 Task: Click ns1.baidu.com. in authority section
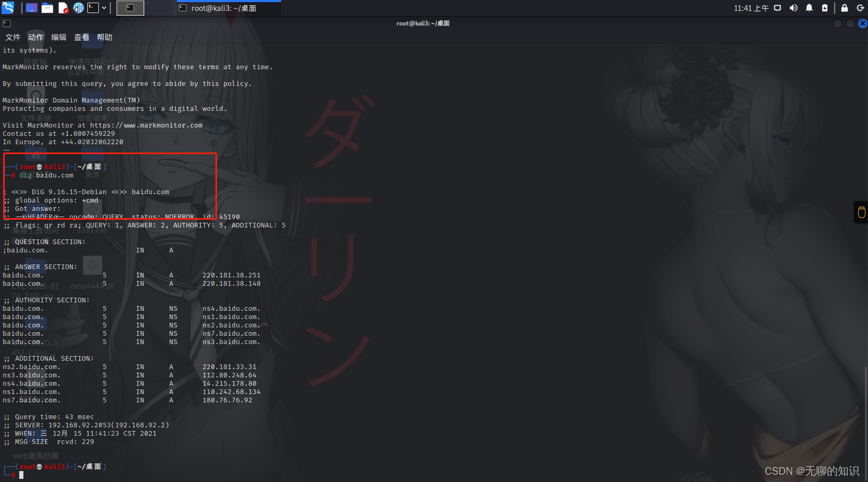(x=232, y=317)
